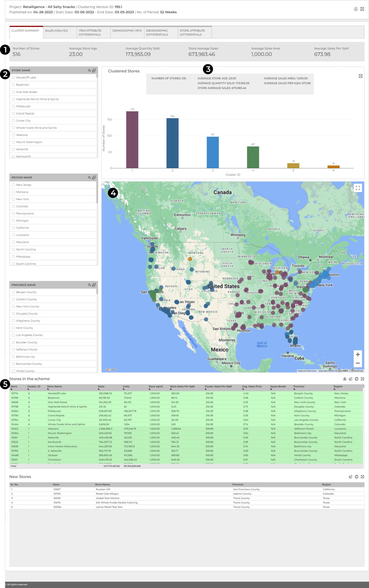The height and width of the screenshot is (588, 369).
Task: Open the filter arrow under Sales column
Action: [x=99, y=389]
